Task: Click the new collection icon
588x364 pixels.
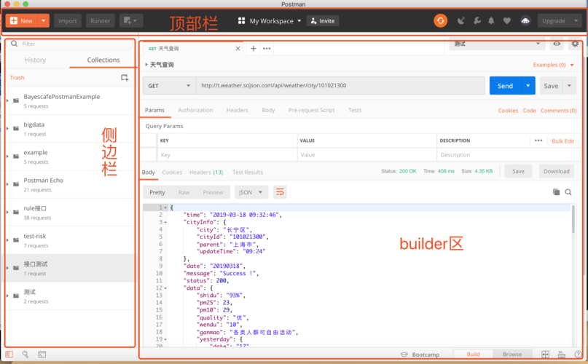Action: point(125,77)
